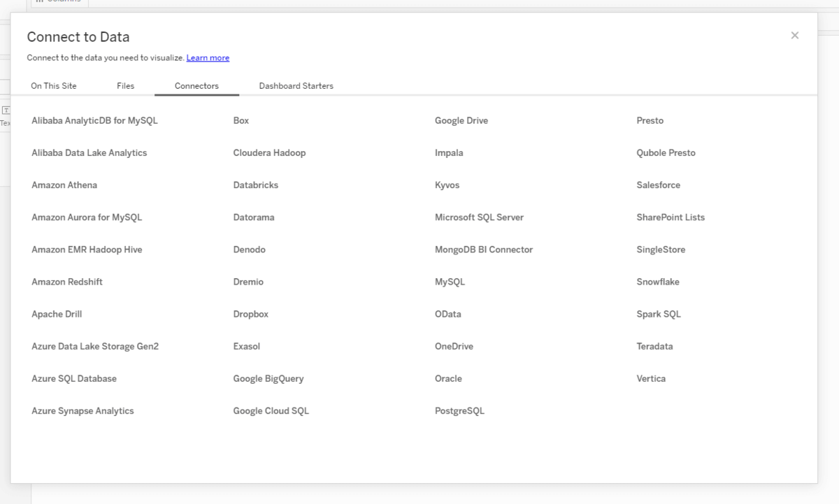This screenshot has width=839, height=504.
Task: Pick the Teradata connector
Action: pos(655,346)
